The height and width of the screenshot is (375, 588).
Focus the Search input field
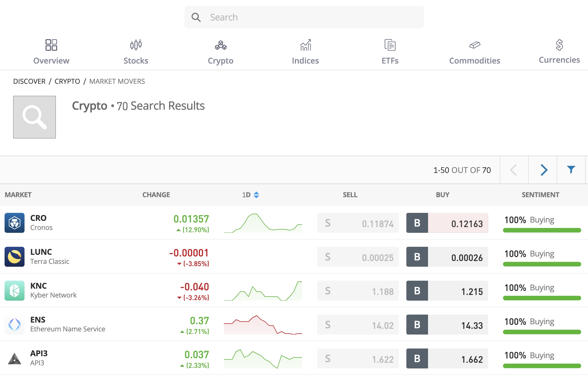pyautogui.click(x=304, y=17)
